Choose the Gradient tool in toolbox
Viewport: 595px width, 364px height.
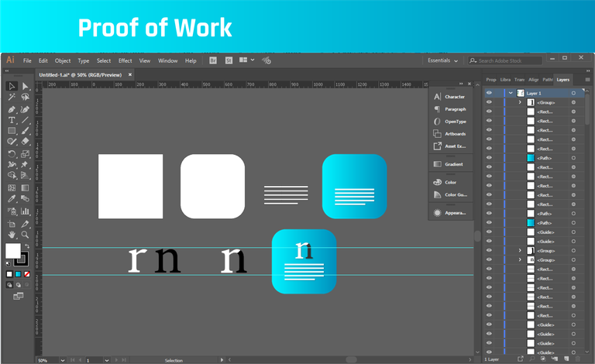point(25,187)
